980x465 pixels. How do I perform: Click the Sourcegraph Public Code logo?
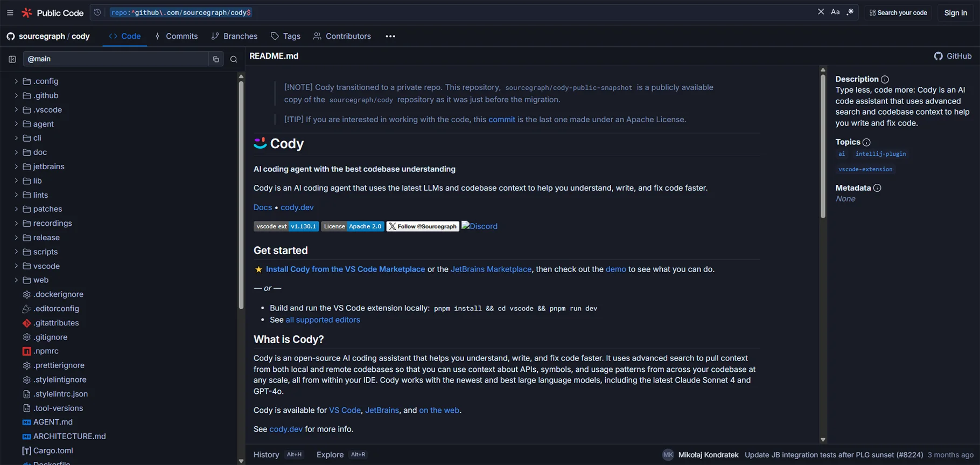pos(53,12)
